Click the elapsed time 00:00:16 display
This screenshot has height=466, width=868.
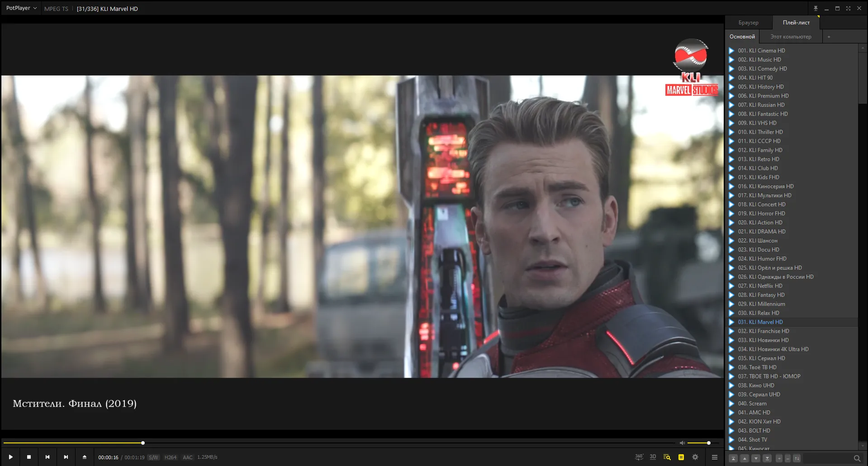(x=108, y=457)
